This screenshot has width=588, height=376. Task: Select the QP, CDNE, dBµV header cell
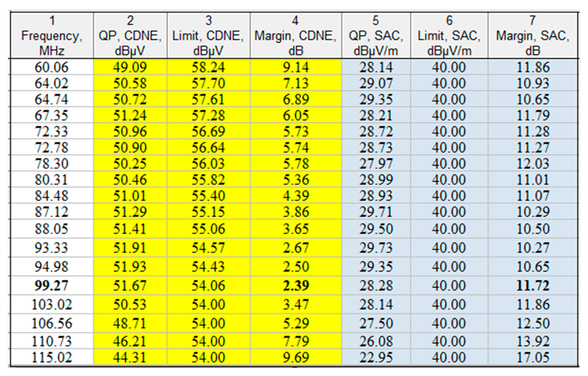[x=130, y=36]
